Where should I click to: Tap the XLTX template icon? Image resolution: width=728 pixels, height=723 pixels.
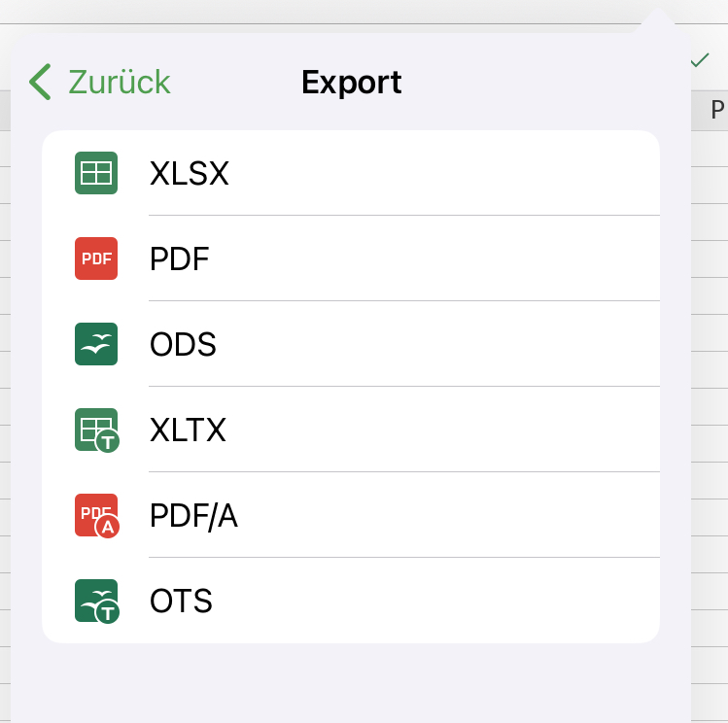pos(97,430)
